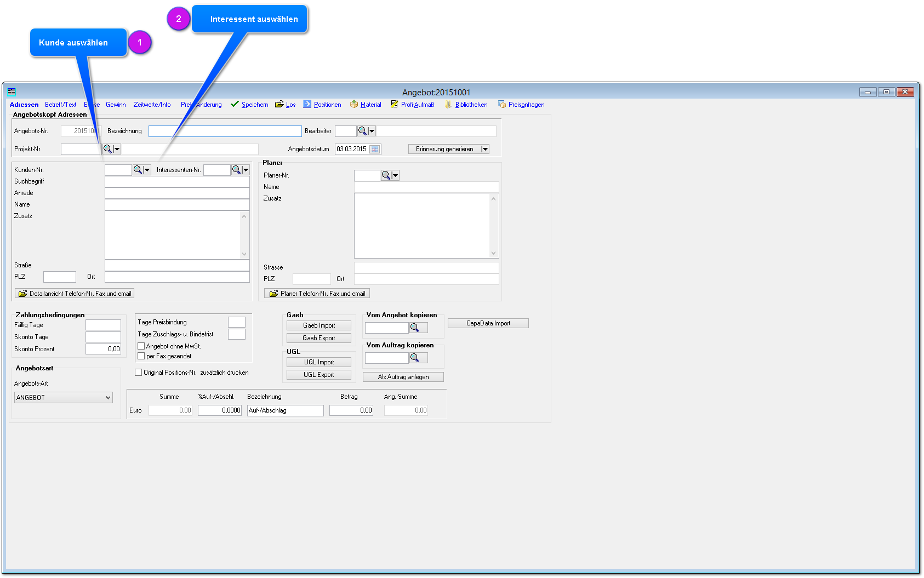Click the Preisanfragen documents icon

(501, 104)
